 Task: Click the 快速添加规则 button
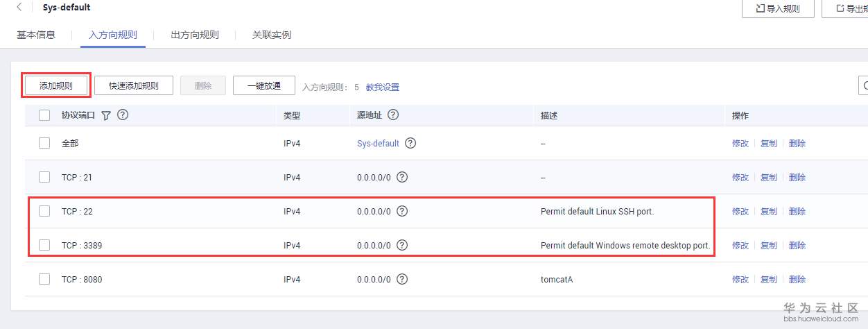pos(134,86)
